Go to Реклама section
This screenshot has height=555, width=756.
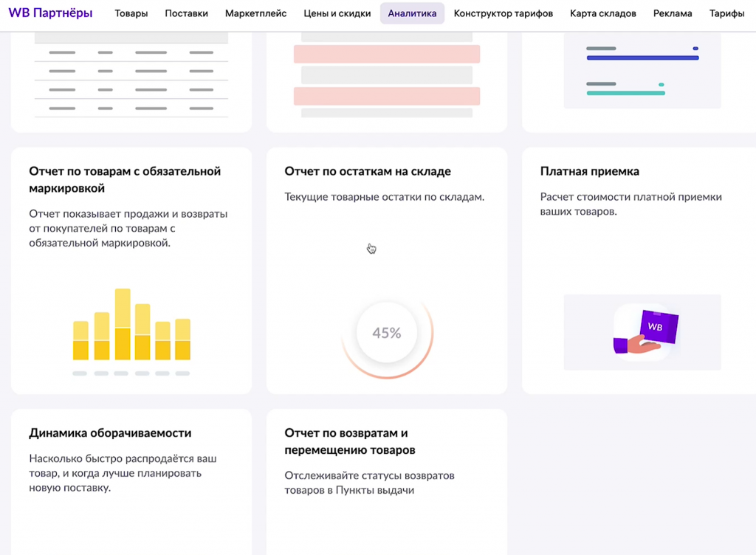(673, 13)
